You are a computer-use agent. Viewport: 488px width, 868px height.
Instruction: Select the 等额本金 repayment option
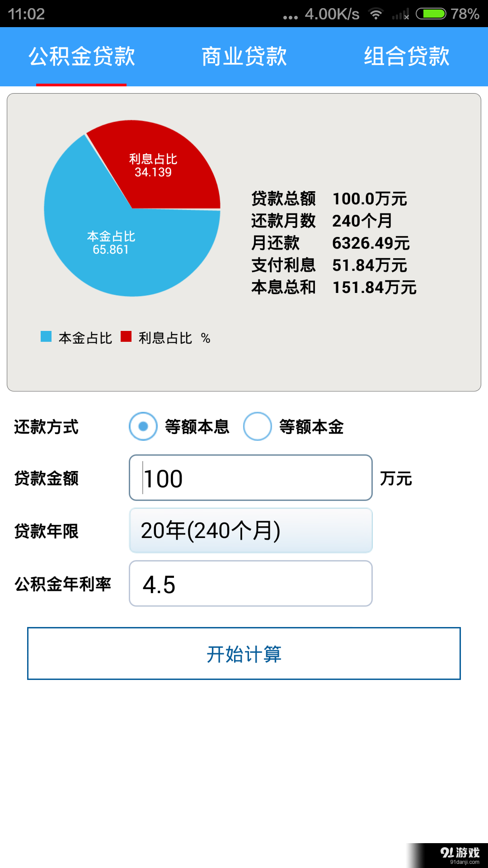pos(258,425)
